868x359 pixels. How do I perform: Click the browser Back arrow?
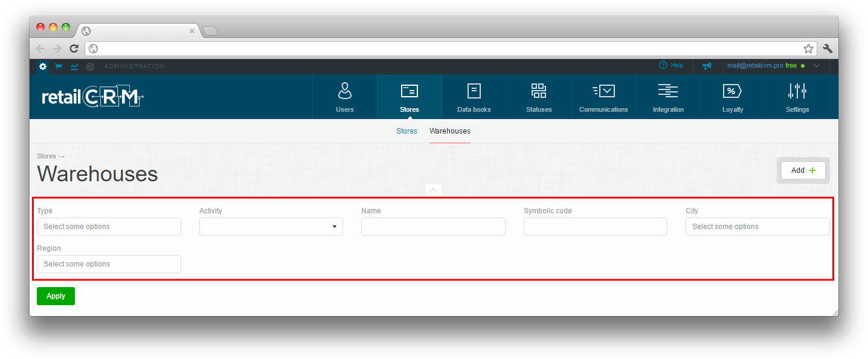coord(40,48)
